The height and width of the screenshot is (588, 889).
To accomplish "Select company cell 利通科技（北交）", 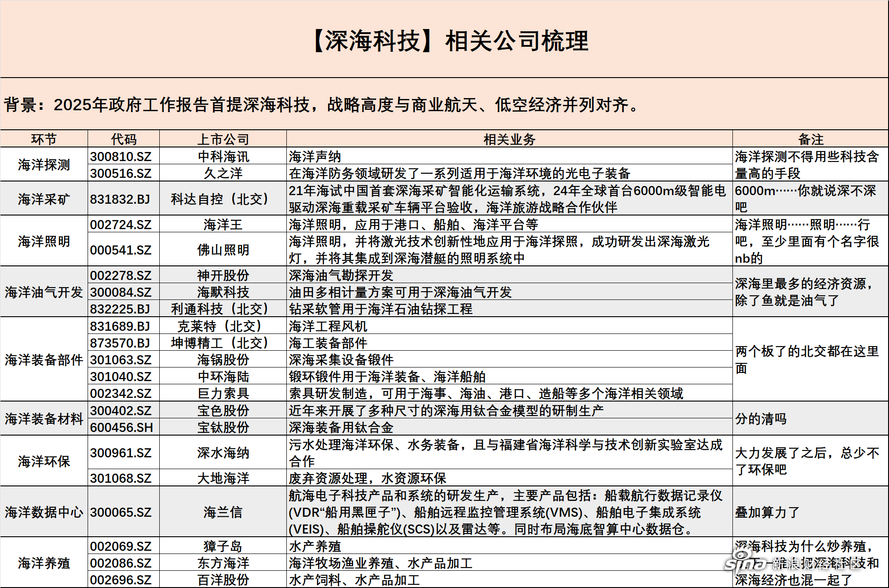I will coord(223,309).
